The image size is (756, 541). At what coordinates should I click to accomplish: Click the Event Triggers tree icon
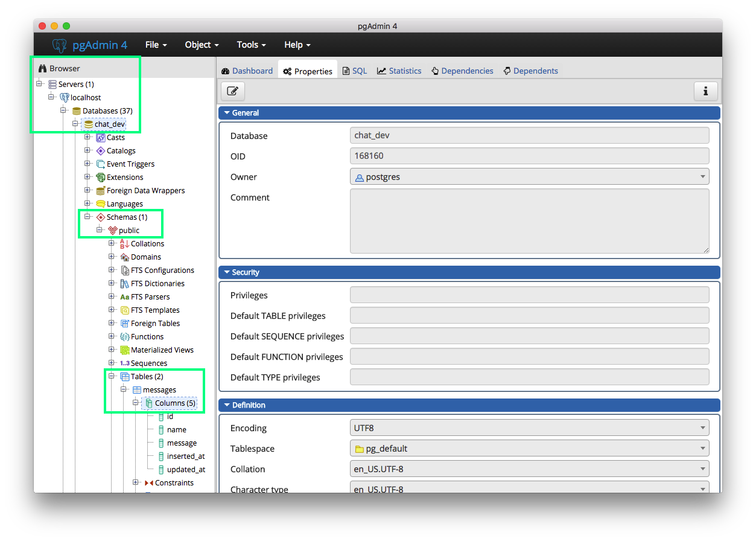101,164
